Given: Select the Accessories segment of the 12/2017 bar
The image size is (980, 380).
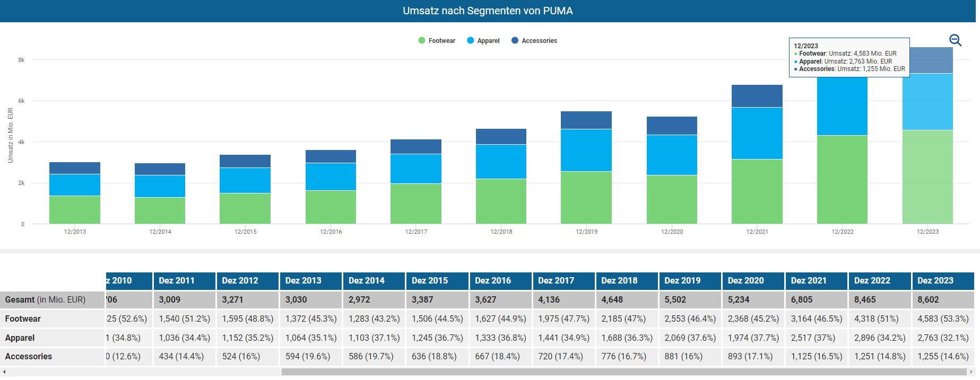Looking at the screenshot, I should coord(416,147).
